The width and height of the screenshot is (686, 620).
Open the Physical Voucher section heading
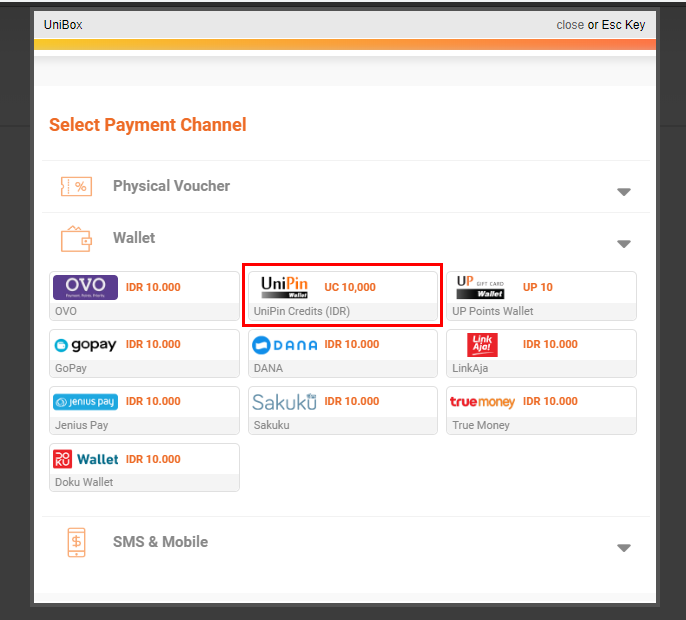(171, 186)
